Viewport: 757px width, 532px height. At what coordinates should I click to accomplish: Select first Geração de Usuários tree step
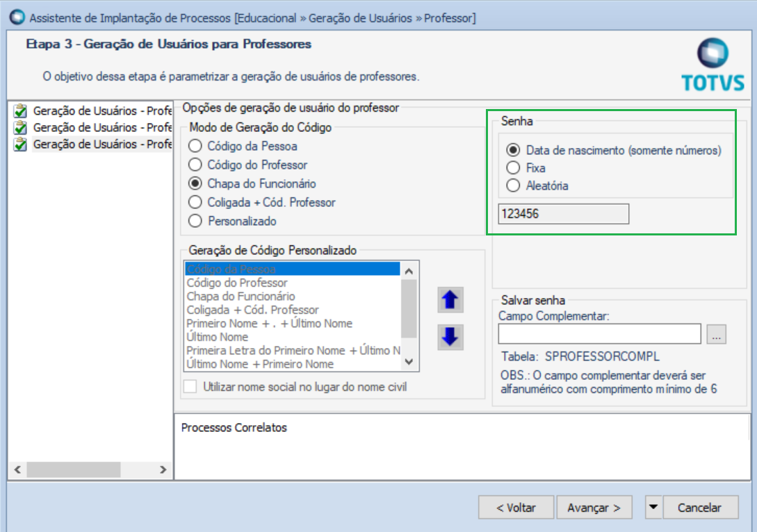coord(102,111)
